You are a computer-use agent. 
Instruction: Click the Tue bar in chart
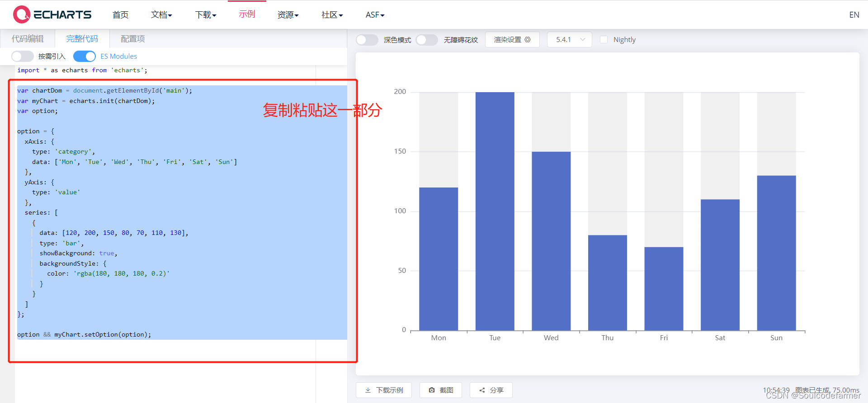pyautogui.click(x=495, y=211)
